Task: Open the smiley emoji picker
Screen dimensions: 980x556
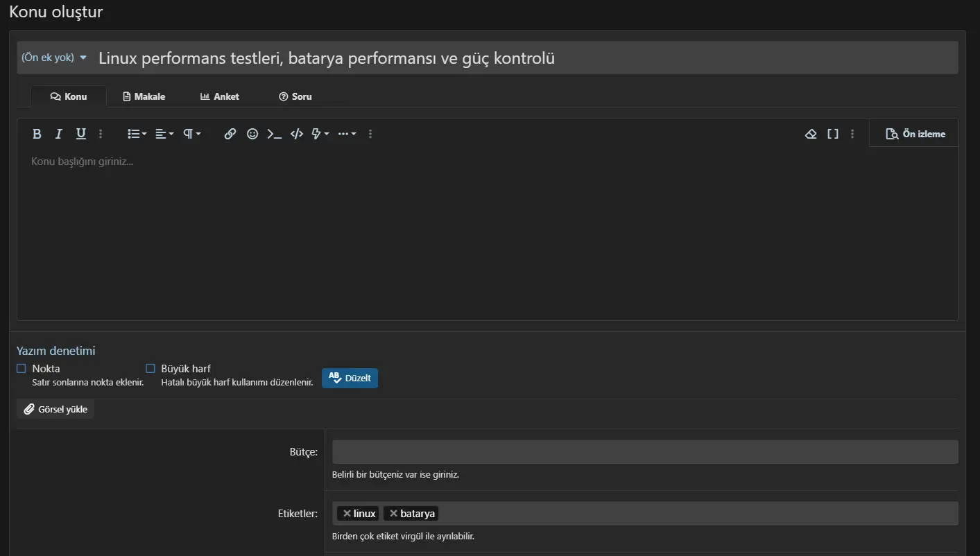Action: [x=252, y=134]
